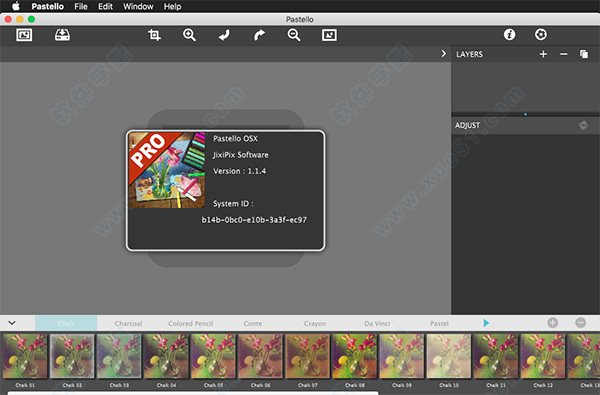
Task: Apply the Chalk 01 preset thumbnail
Action: click(x=25, y=356)
